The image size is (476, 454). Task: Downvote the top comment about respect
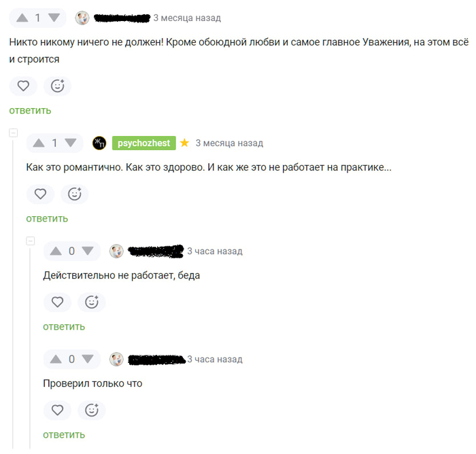[x=54, y=18]
